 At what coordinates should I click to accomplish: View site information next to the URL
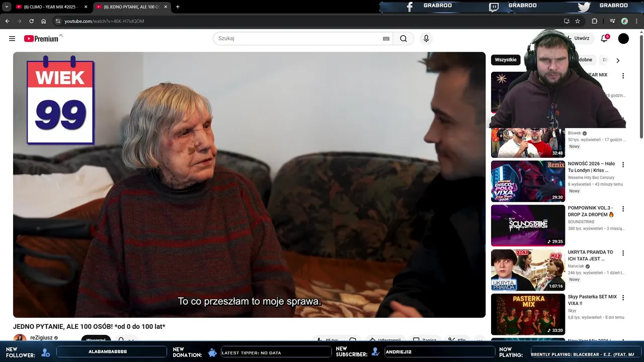[x=58, y=21]
